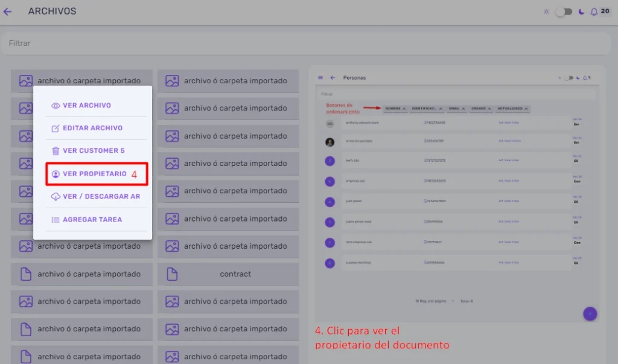Open the file named contract

[228, 273]
